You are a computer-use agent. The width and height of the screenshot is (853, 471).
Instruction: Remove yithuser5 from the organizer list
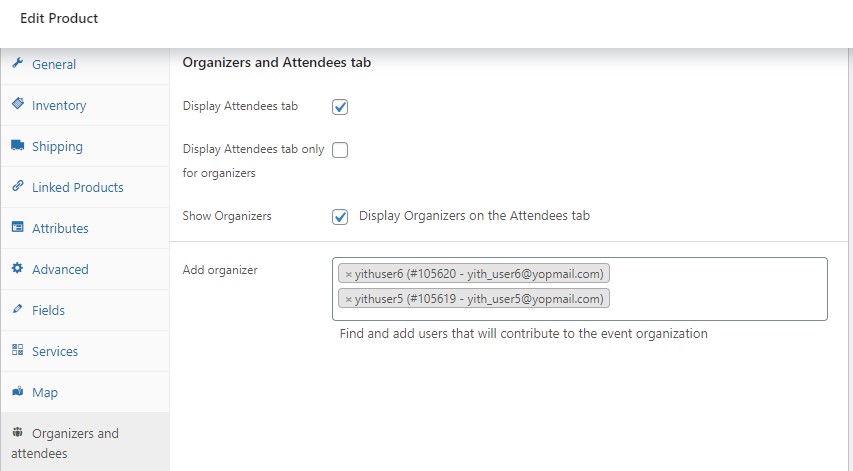pyautogui.click(x=348, y=299)
